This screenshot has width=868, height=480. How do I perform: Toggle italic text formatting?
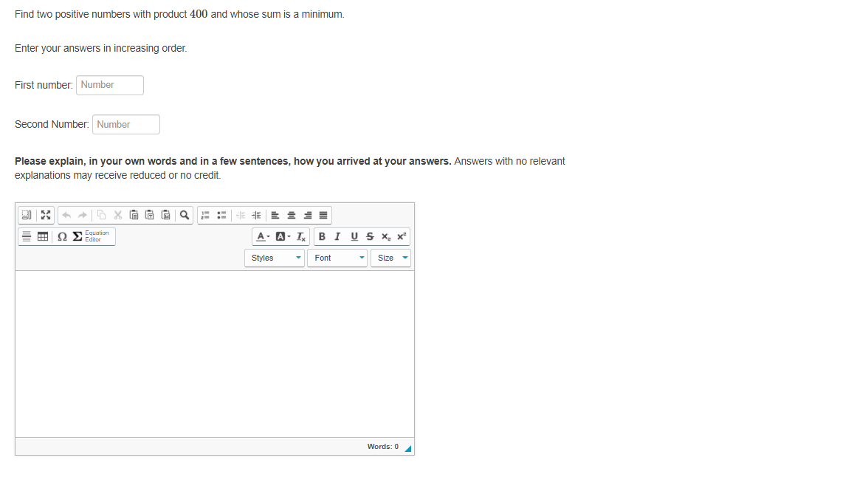point(337,236)
